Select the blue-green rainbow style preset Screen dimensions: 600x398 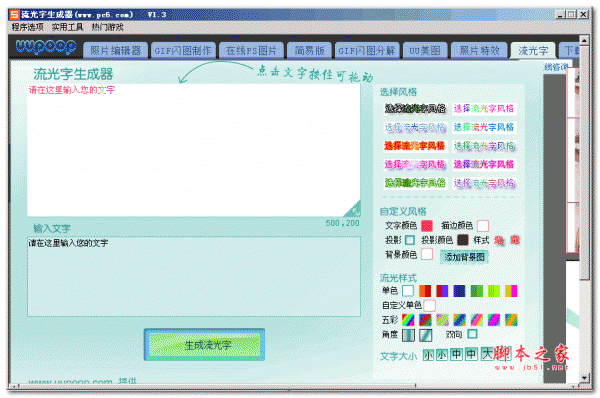484,127
